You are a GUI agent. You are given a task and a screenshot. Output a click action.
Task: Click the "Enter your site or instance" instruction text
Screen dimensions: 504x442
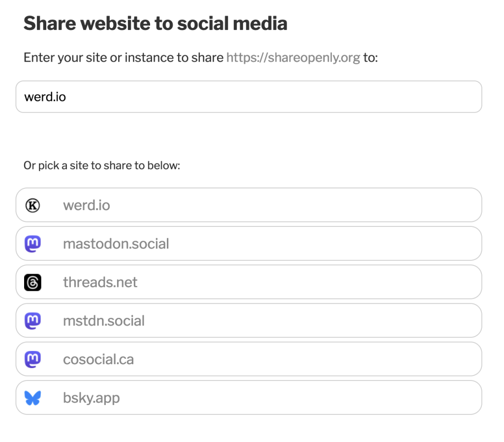pyautogui.click(x=124, y=58)
